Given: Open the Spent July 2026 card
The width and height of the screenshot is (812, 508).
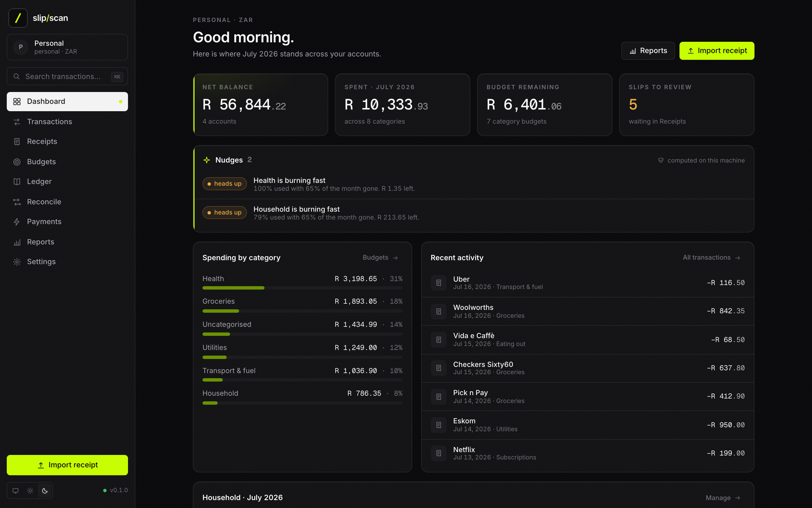Looking at the screenshot, I should click(x=402, y=105).
